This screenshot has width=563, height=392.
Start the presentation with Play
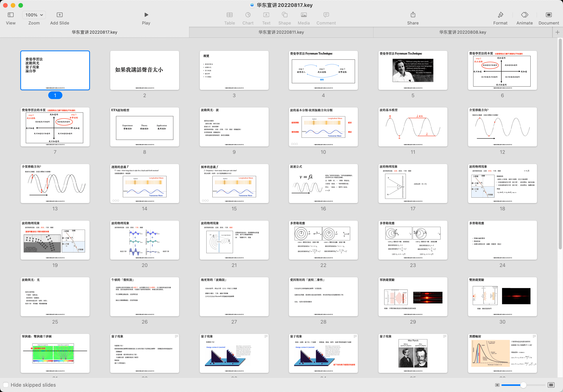146,15
